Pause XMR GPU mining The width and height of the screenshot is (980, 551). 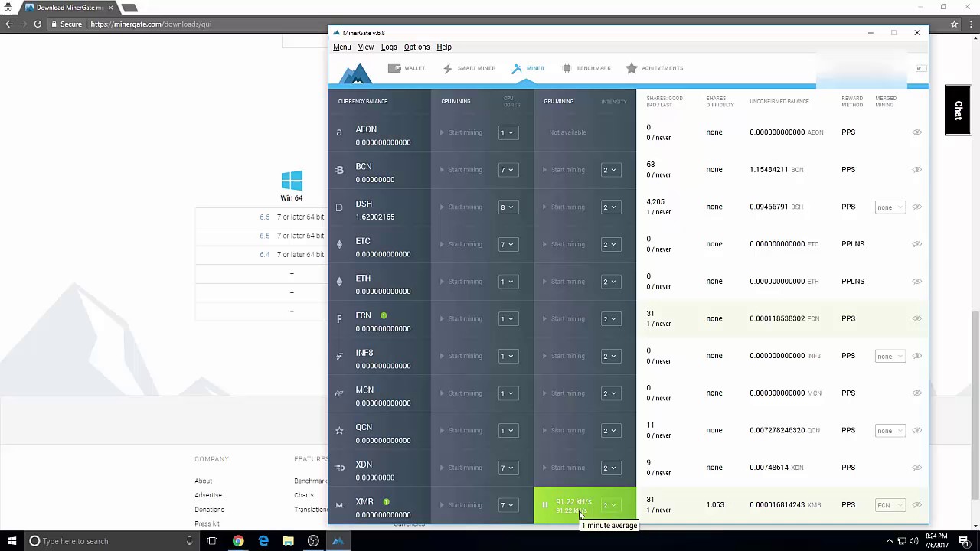545,505
